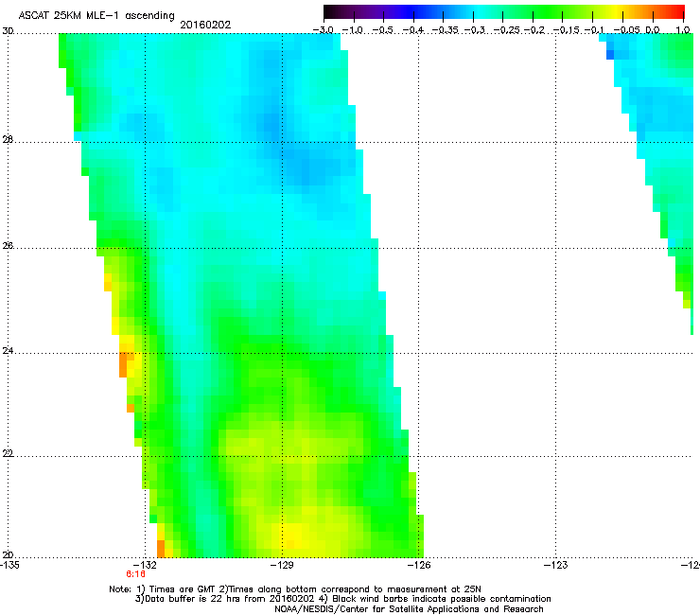
Task: Click the "-0.35" color scale label
Action: point(444,30)
